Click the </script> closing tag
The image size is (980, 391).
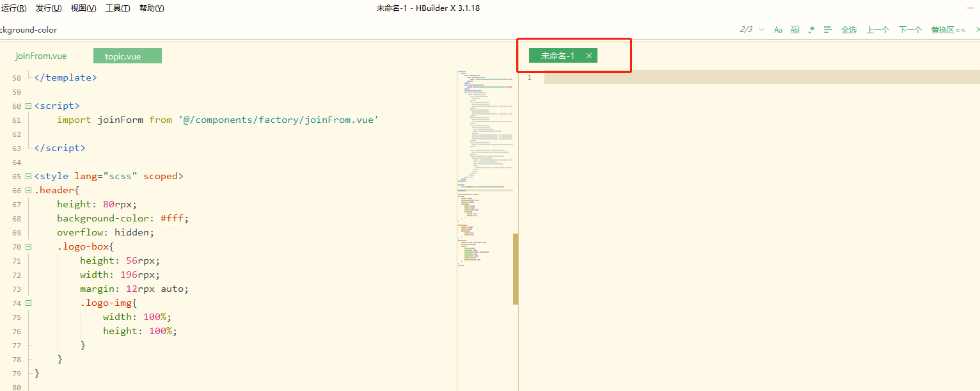pos(59,148)
